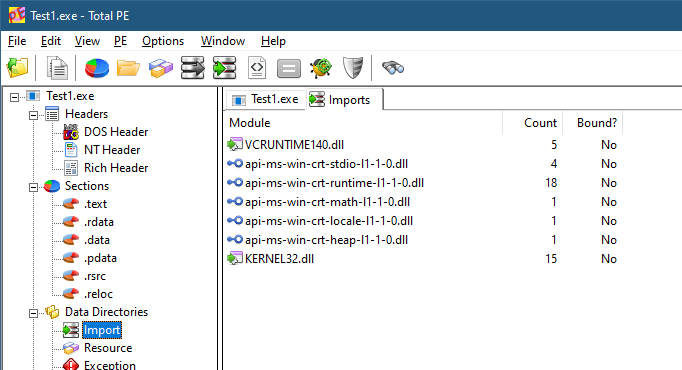Click the Exception red diamond icon
The height and width of the screenshot is (370, 682).
point(71,365)
